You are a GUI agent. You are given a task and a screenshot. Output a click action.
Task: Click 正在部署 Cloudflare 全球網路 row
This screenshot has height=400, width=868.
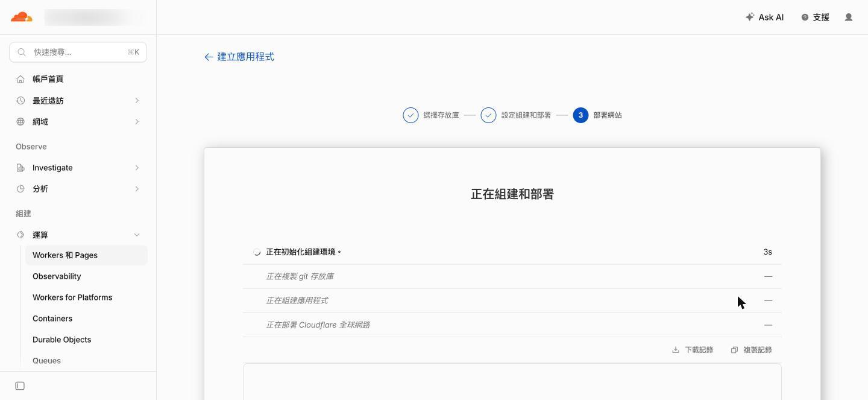(512, 325)
